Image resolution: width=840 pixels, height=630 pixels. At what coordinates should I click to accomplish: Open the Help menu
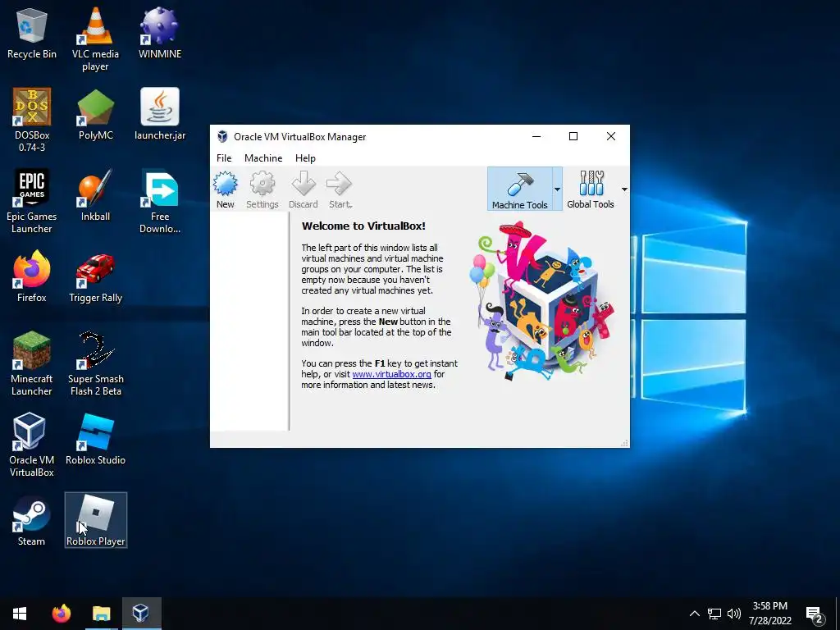pyautogui.click(x=305, y=158)
